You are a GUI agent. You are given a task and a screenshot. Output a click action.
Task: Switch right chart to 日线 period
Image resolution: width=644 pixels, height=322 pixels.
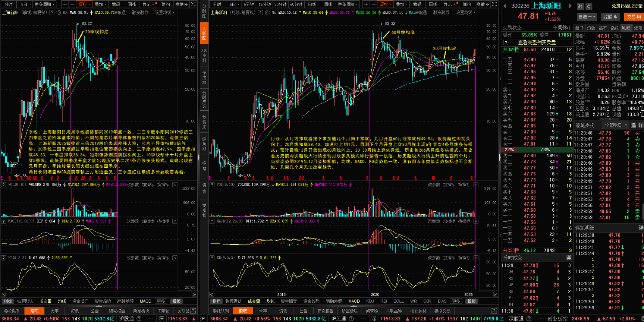coord(312,4)
